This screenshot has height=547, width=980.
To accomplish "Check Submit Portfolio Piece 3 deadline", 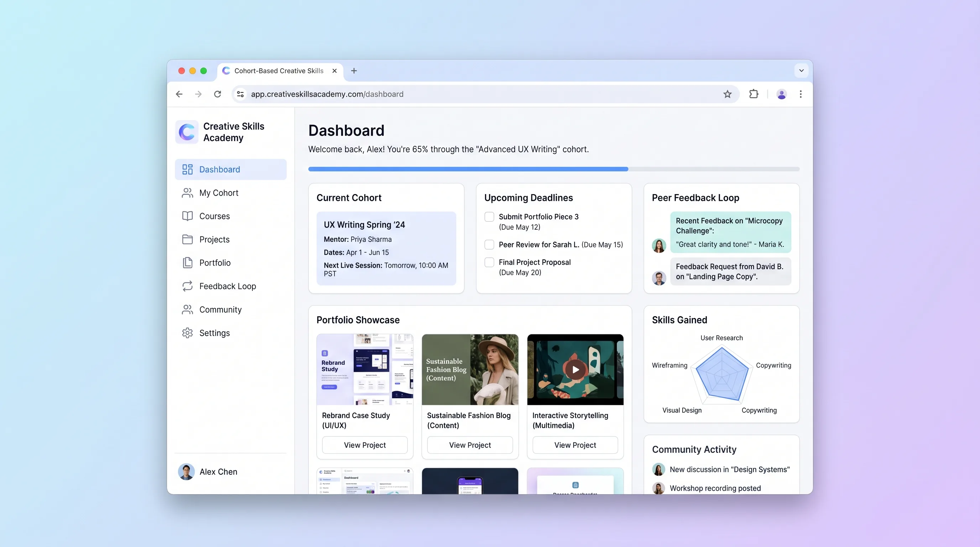I will pyautogui.click(x=489, y=217).
